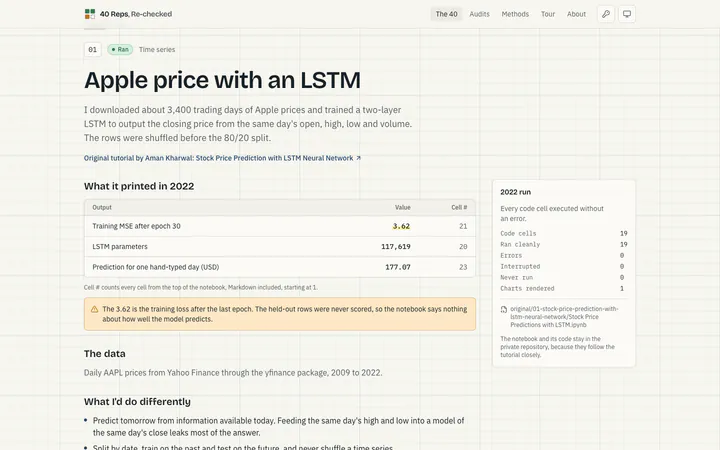Open the Methods nav item
The height and width of the screenshot is (450, 720).
tap(515, 14)
